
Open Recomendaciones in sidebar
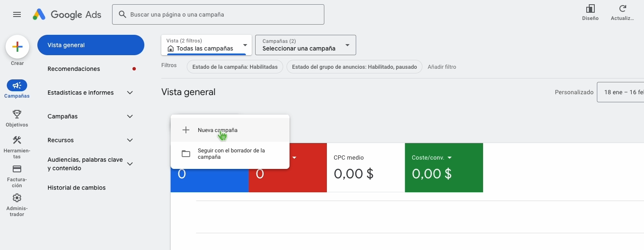click(74, 69)
